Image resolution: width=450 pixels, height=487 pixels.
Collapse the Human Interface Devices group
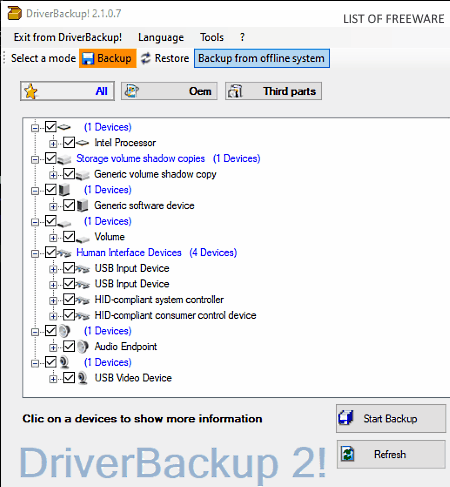(35, 254)
